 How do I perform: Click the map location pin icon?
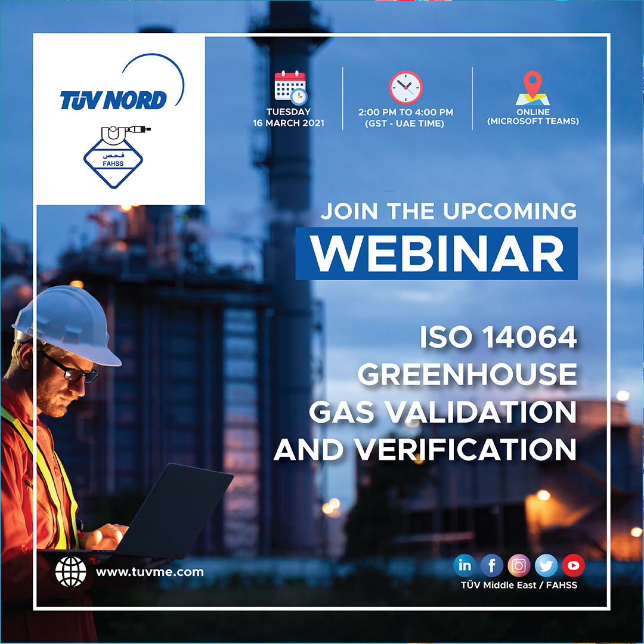click(x=532, y=88)
